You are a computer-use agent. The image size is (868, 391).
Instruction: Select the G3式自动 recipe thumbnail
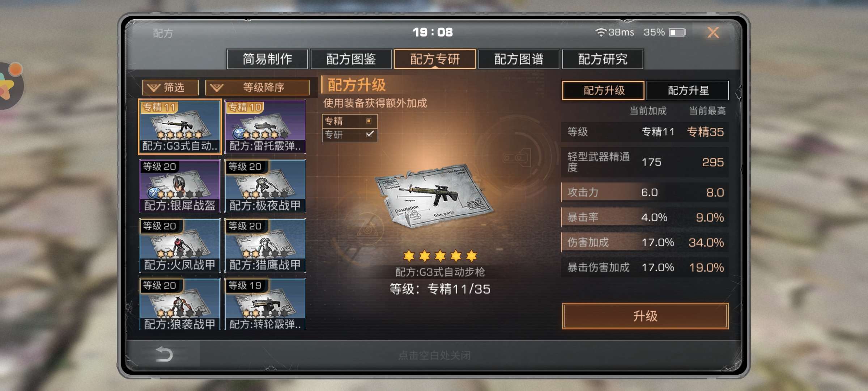click(x=180, y=127)
